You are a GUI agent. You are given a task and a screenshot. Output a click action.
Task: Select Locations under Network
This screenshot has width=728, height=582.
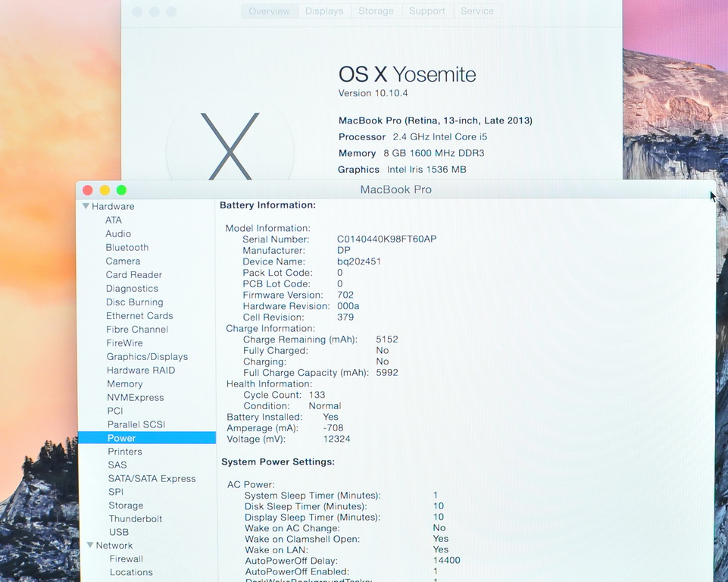coord(131,572)
